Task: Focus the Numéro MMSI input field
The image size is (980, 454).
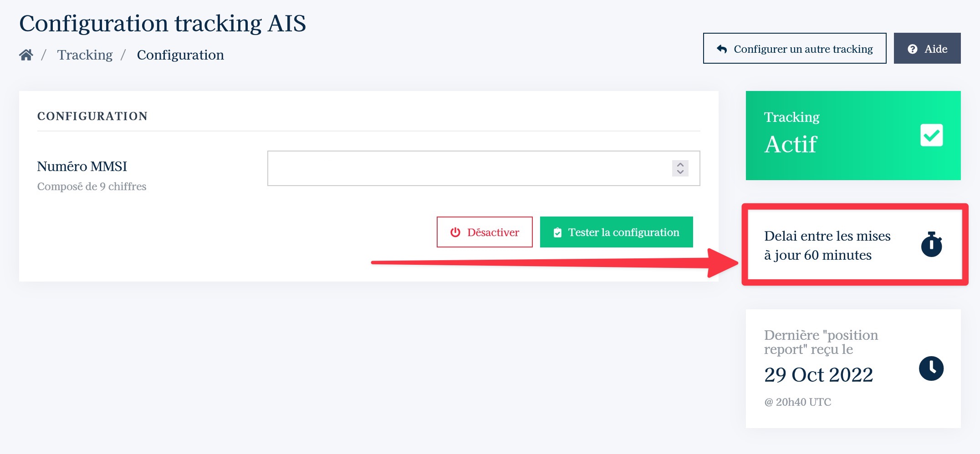Action: 484,168
